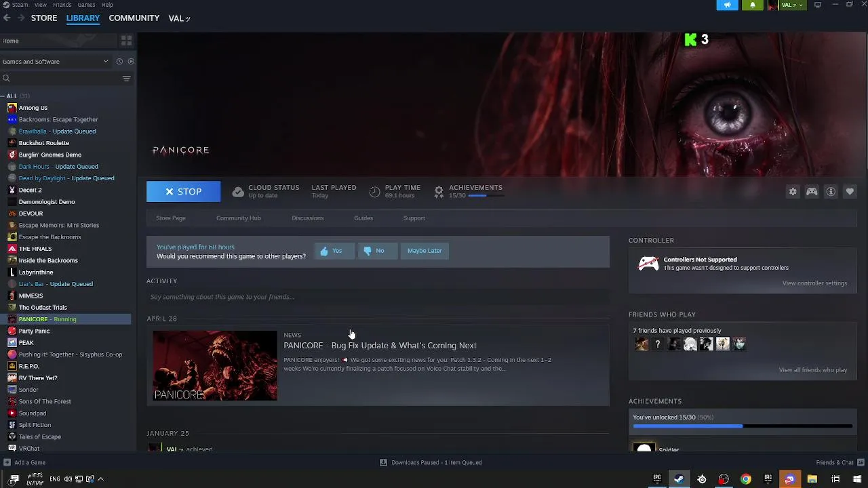The height and width of the screenshot is (488, 868).
Task: Open the View menu
Action: (x=41, y=5)
